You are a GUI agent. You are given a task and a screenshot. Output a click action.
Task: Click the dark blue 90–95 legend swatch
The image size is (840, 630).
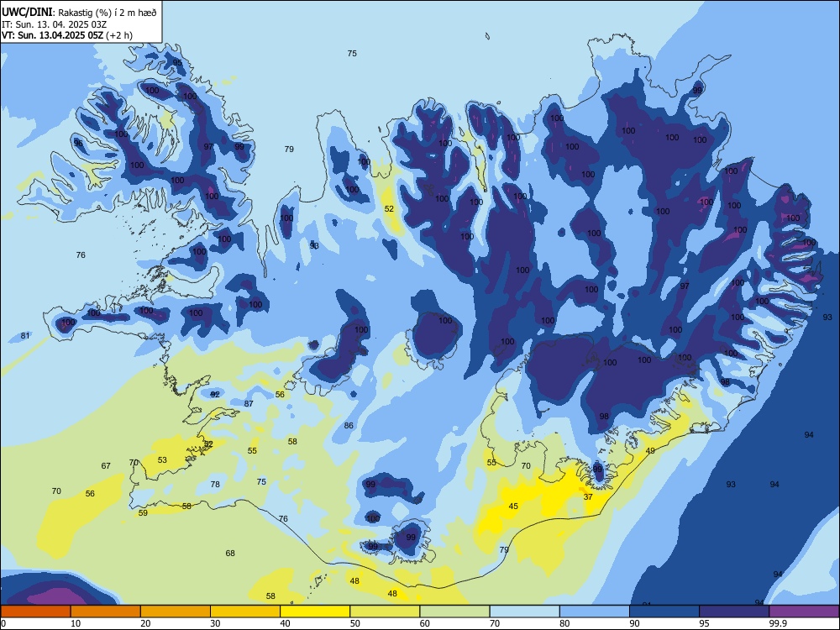tap(664, 612)
